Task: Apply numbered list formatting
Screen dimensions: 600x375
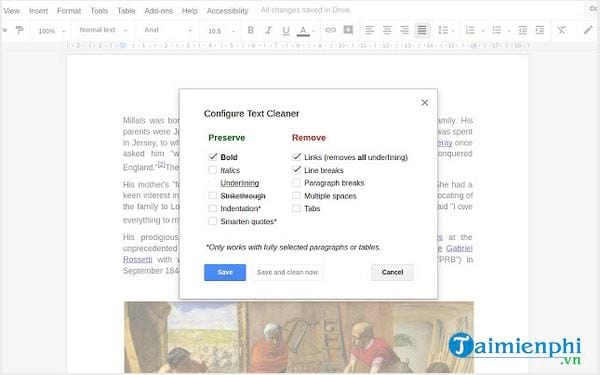Action: click(470, 30)
